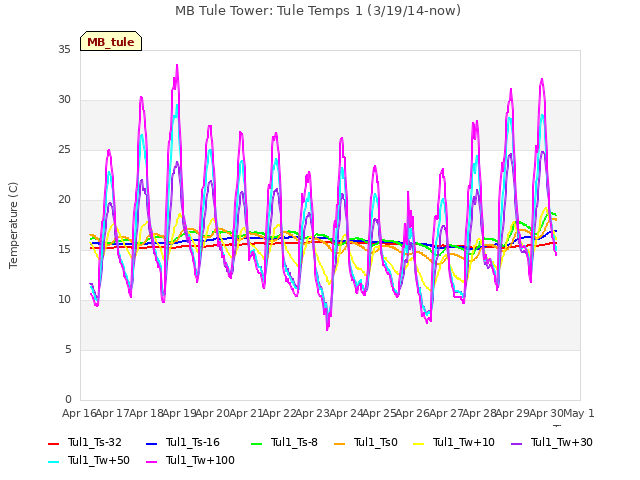The height and width of the screenshot is (480, 640).
Task: Click the Apr 19 magenta temperature peak
Action: (x=177, y=65)
